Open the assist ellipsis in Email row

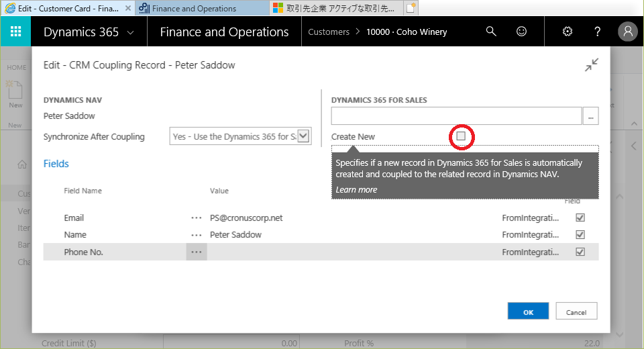tap(197, 218)
